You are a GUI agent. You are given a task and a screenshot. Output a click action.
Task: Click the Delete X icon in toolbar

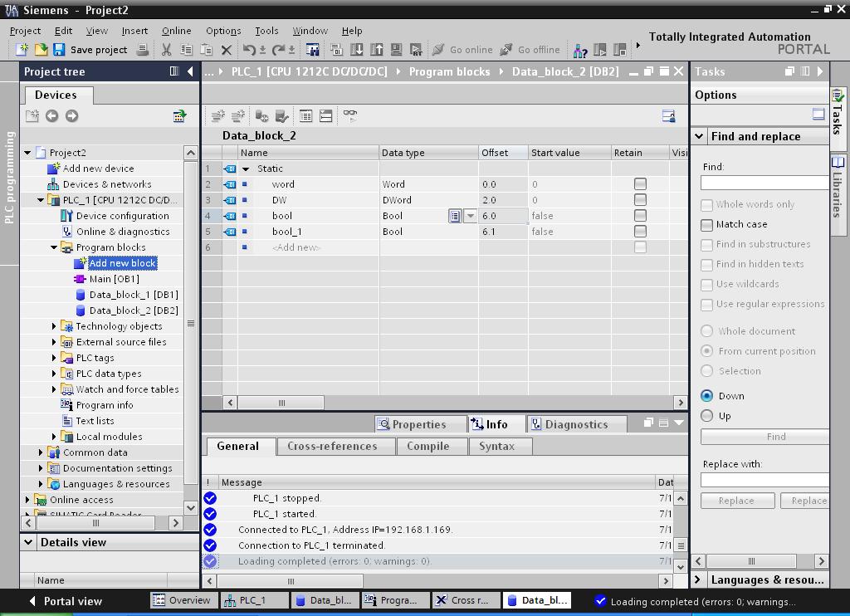pyautogui.click(x=227, y=51)
